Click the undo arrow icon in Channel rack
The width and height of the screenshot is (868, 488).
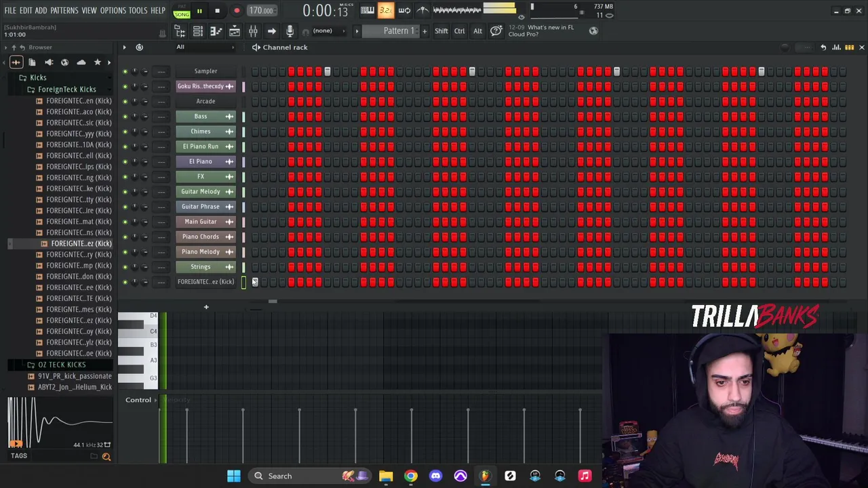click(x=823, y=47)
